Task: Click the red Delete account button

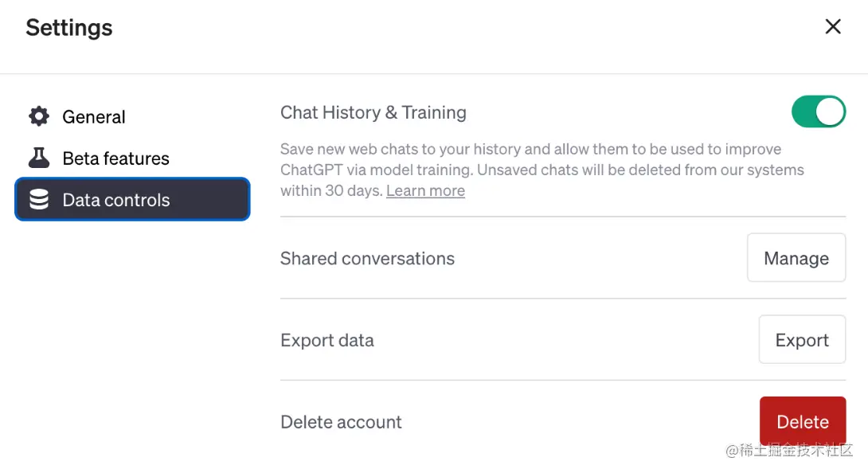Action: (x=802, y=421)
